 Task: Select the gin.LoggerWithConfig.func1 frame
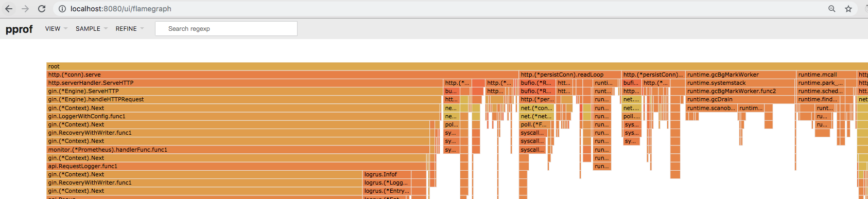(x=244, y=116)
